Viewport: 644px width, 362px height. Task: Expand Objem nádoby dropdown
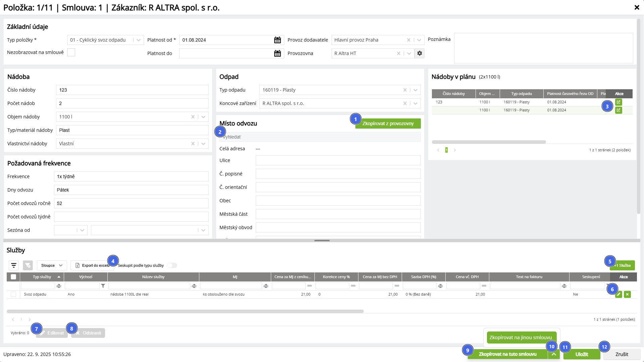click(x=203, y=117)
